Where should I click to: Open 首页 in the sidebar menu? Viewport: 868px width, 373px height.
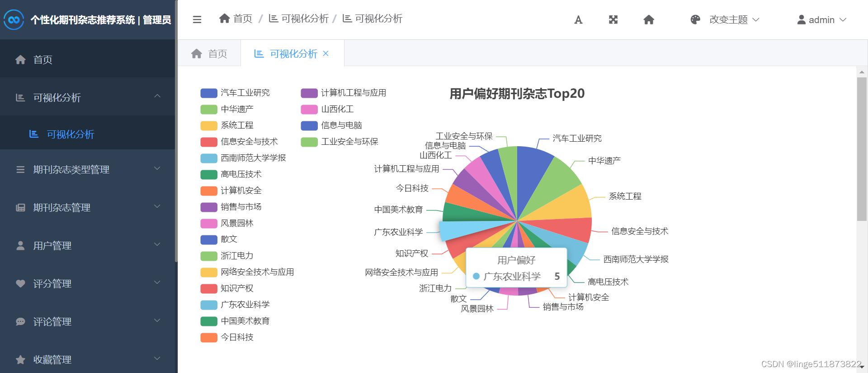(x=88, y=59)
